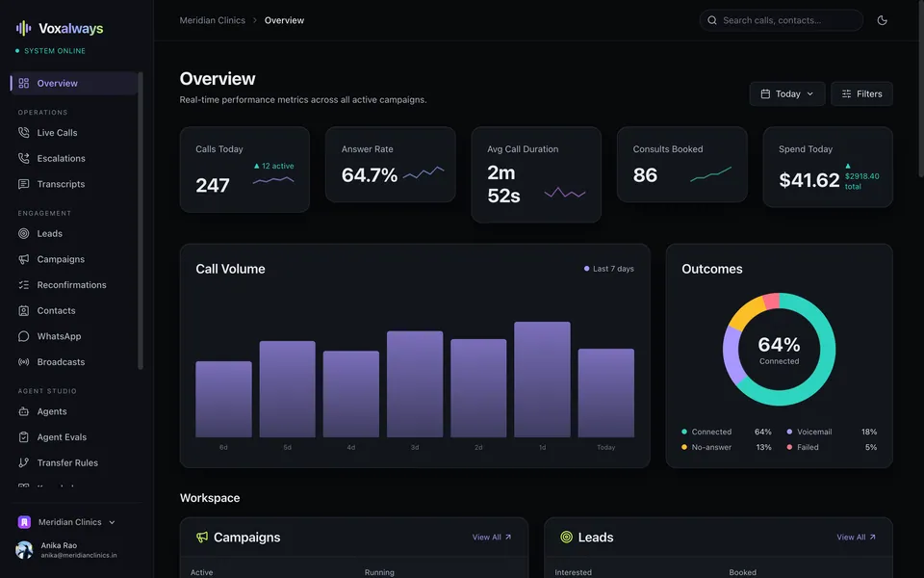924x578 pixels.
Task: Open the Broadcasts section
Action: pos(74,361)
